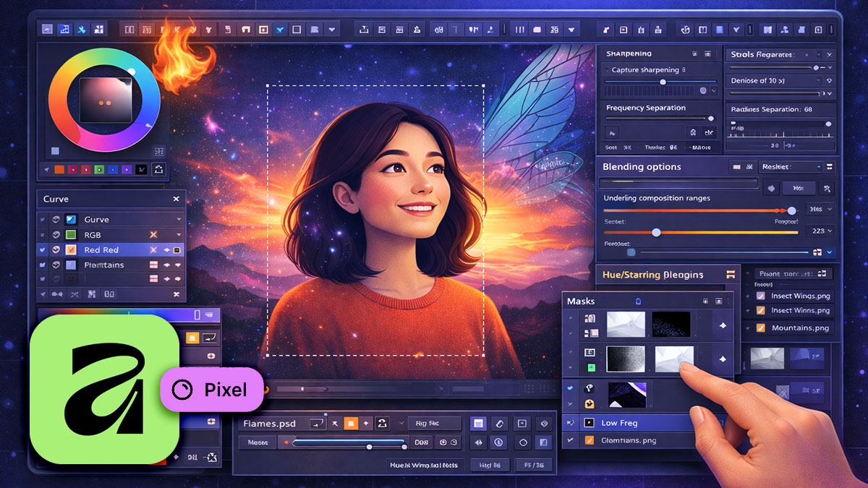Select the crossed-arrows icon in the bottom toolbar
The height and width of the screenshot is (488, 868).
point(478,441)
